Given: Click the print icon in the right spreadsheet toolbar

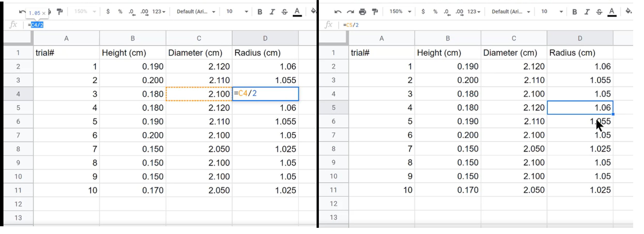Looking at the screenshot, I should coord(362,12).
